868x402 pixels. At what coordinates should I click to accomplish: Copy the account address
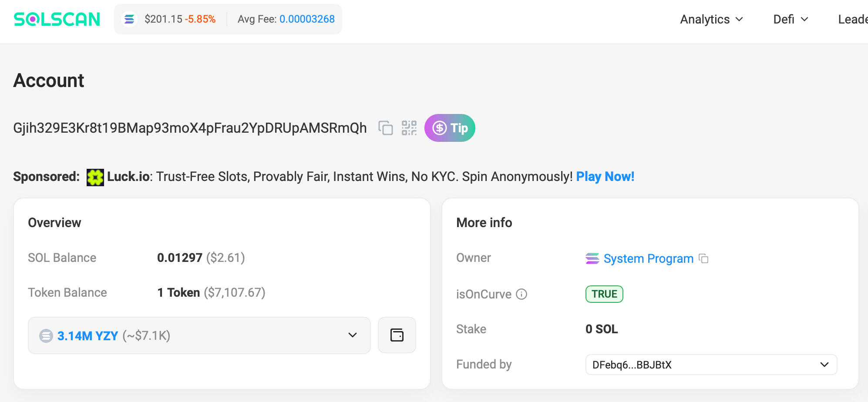click(386, 128)
